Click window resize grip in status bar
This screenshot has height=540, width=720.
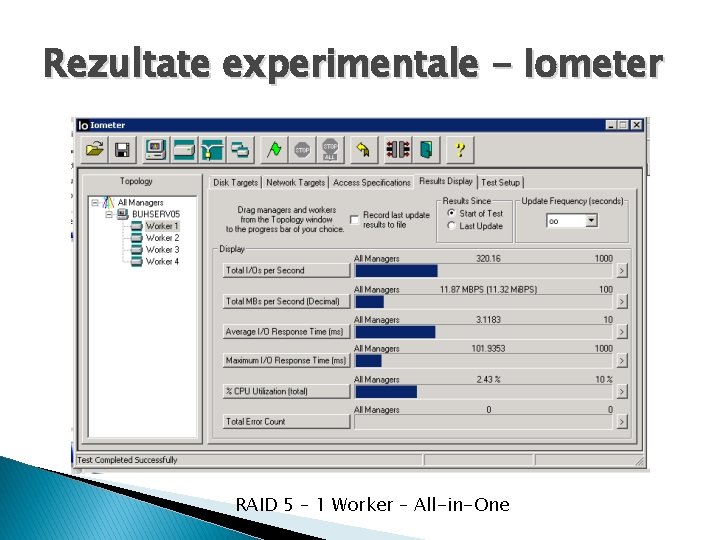pyautogui.click(x=641, y=461)
